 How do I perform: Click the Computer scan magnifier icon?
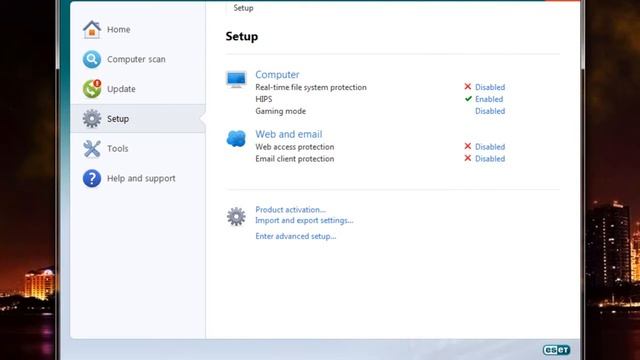[x=92, y=59]
